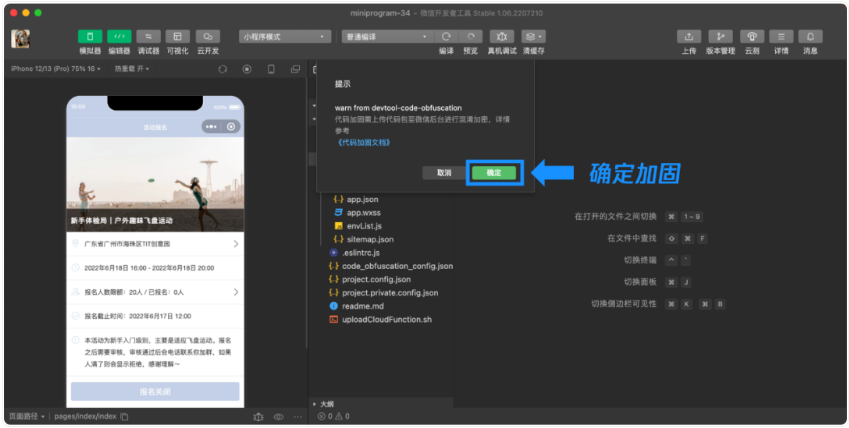Open the hot reload dropdown
This screenshot has width=849, height=428.
pyautogui.click(x=132, y=69)
